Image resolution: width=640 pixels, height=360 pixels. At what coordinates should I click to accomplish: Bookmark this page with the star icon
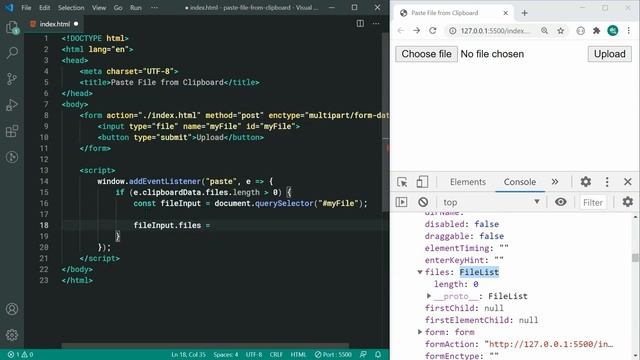tap(561, 31)
